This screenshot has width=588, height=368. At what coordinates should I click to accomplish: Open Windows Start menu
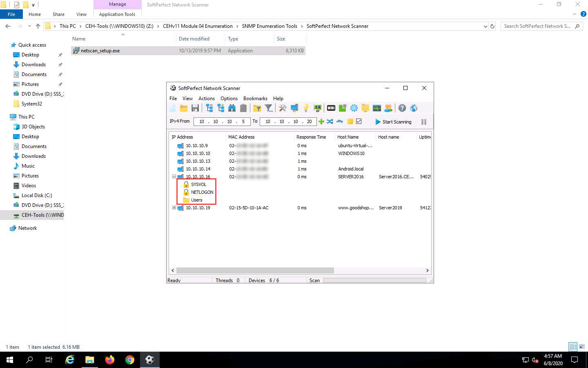point(10,360)
